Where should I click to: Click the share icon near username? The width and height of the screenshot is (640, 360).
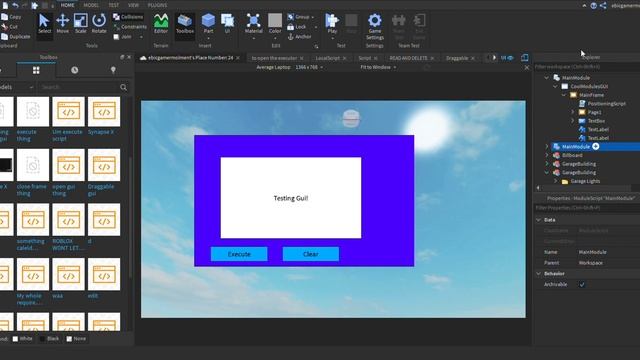point(603,5)
